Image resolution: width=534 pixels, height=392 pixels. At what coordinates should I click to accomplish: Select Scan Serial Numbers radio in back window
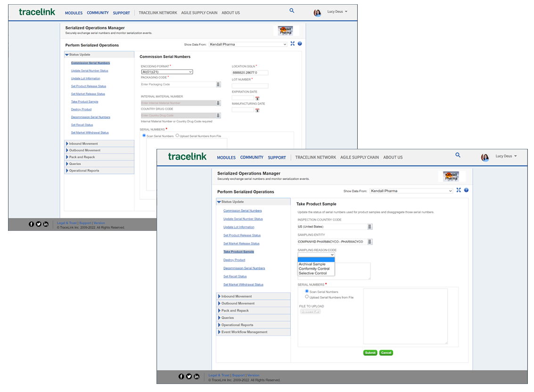pyautogui.click(x=144, y=136)
